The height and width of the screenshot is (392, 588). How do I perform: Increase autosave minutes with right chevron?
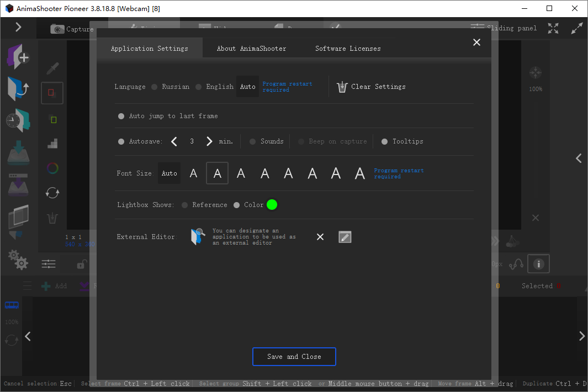(209, 141)
